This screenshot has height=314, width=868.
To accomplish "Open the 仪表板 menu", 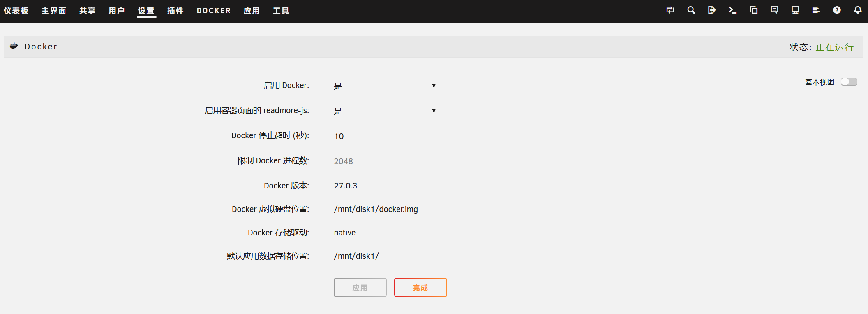I will point(16,11).
